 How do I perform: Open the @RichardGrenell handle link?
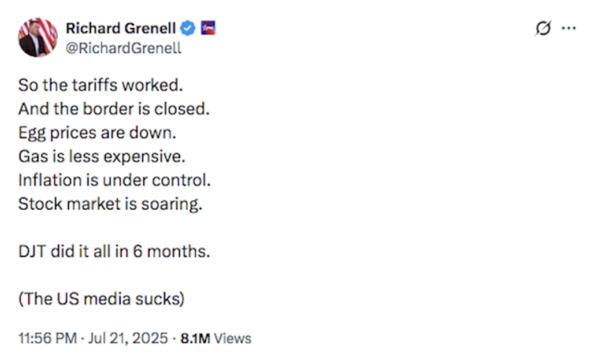[124, 48]
